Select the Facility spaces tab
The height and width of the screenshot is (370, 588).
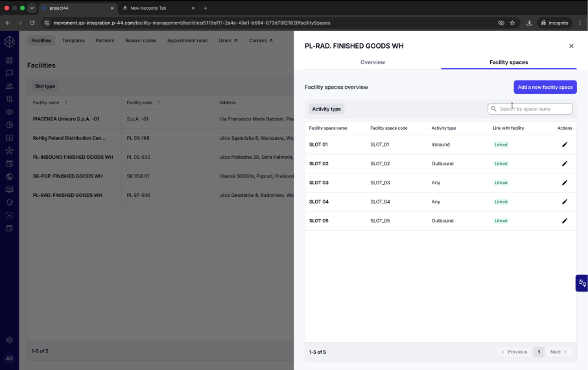tap(508, 62)
